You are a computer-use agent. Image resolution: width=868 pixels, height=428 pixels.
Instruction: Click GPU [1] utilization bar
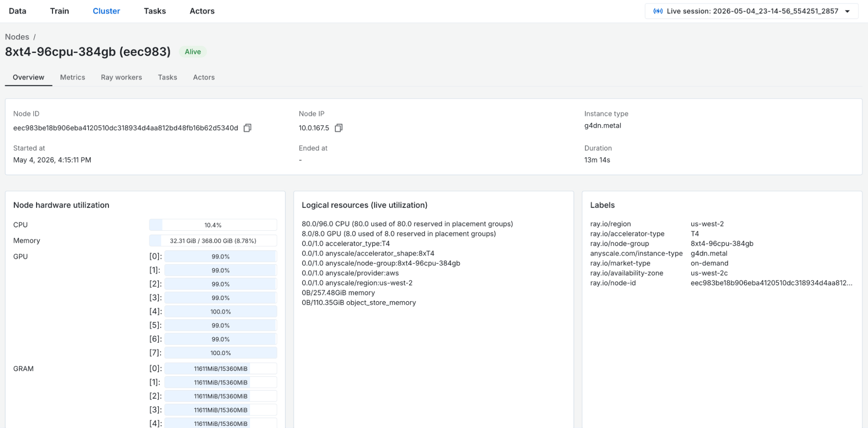pos(221,270)
